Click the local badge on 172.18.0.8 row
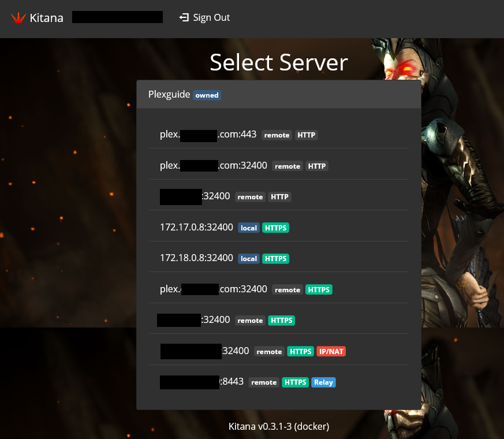504x439 pixels. tap(249, 259)
